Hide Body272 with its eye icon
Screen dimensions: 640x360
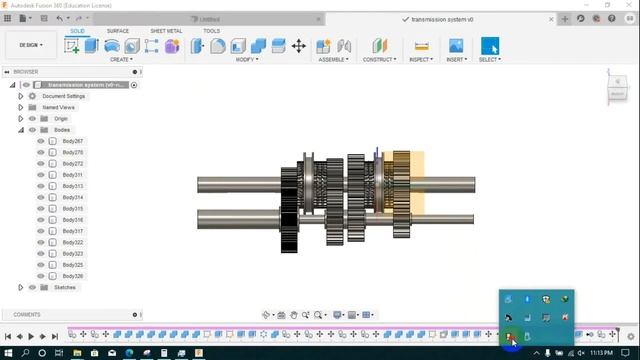point(41,163)
